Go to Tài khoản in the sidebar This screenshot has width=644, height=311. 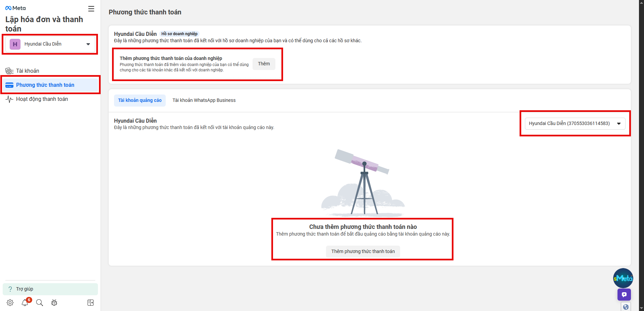click(x=28, y=71)
